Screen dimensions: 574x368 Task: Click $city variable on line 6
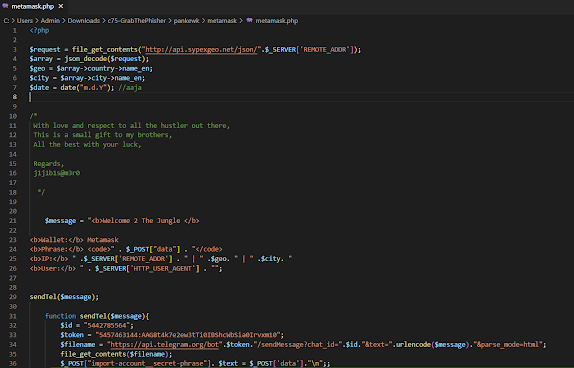coord(39,78)
